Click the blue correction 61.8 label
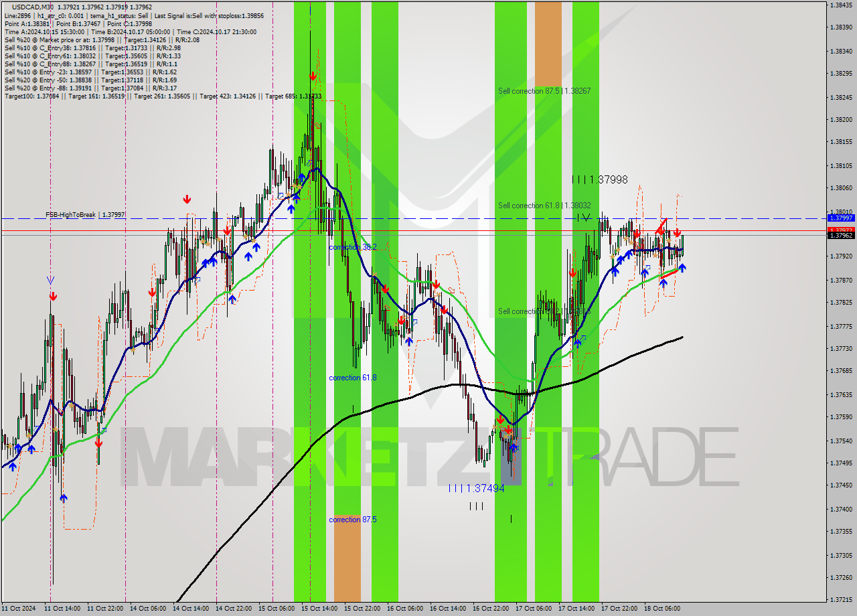Image resolution: width=857 pixels, height=616 pixels. 353,378
